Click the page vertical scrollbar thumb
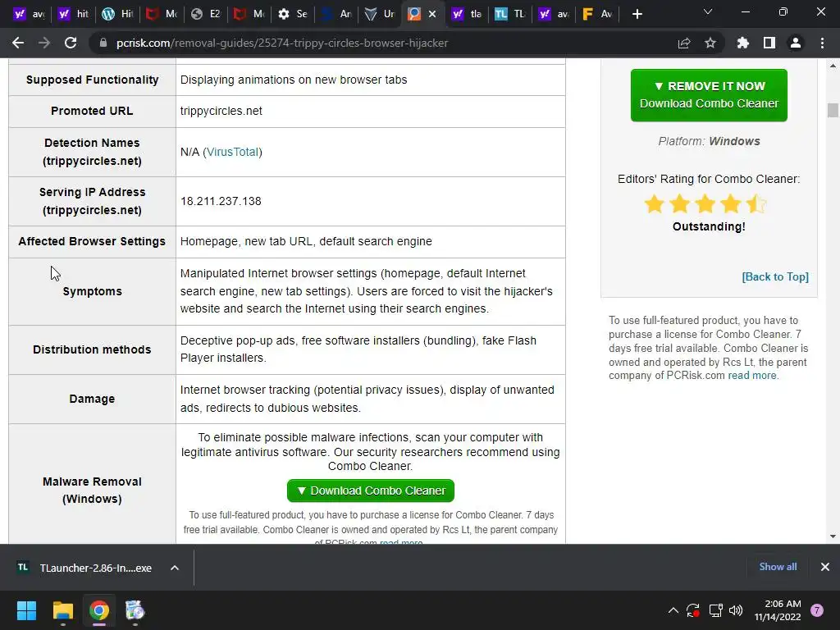The image size is (840, 630). click(833, 111)
